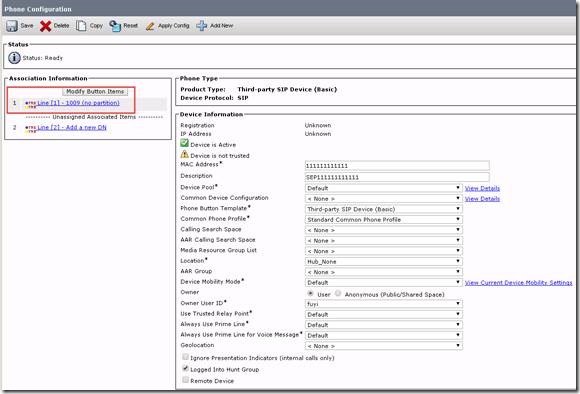Open the Device Mobility Mode dropdown
The height and width of the screenshot is (394, 580).
[384, 283]
